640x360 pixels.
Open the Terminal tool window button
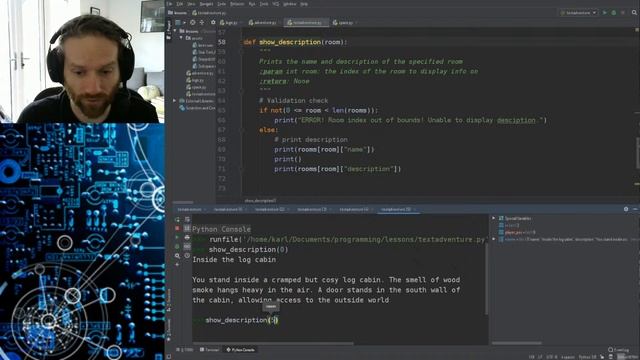(210, 350)
